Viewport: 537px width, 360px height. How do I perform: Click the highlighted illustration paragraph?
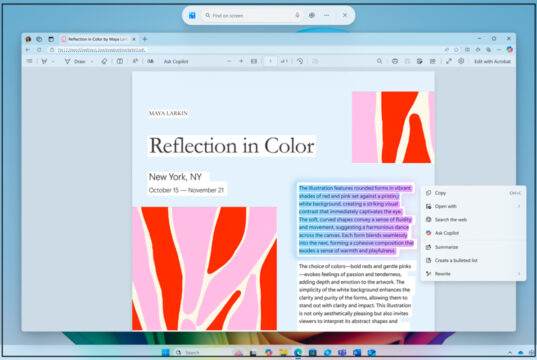[x=356, y=219]
